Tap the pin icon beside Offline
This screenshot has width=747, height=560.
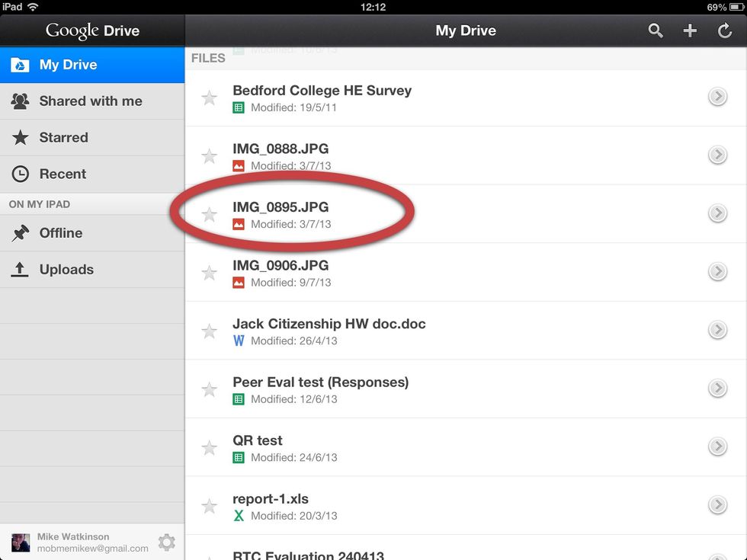click(x=20, y=233)
